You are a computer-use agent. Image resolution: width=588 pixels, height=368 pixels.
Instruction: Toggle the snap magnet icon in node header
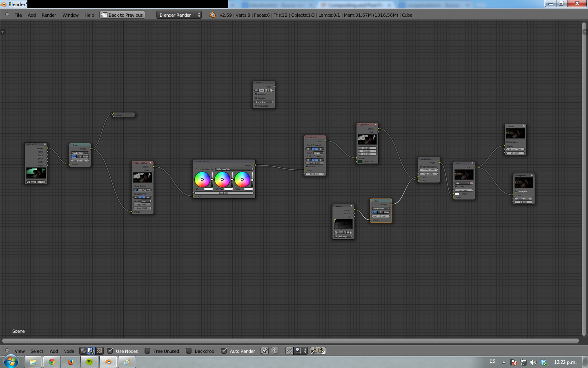[289, 351]
